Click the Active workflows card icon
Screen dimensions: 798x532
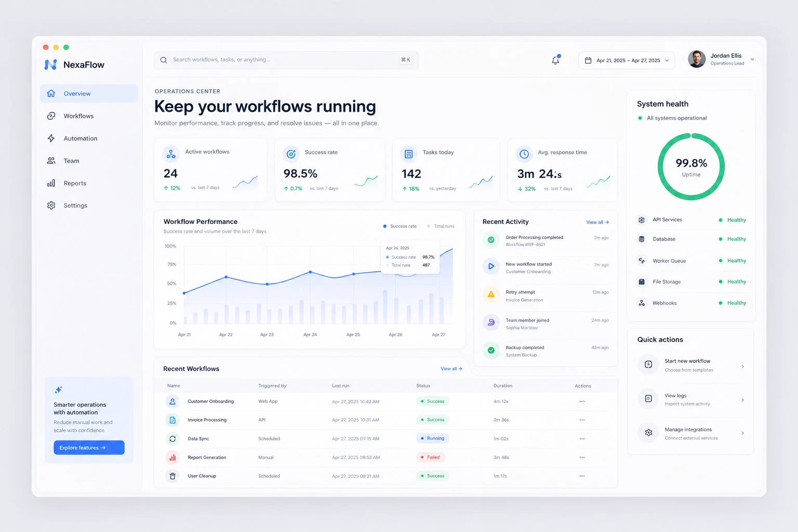coord(171,154)
